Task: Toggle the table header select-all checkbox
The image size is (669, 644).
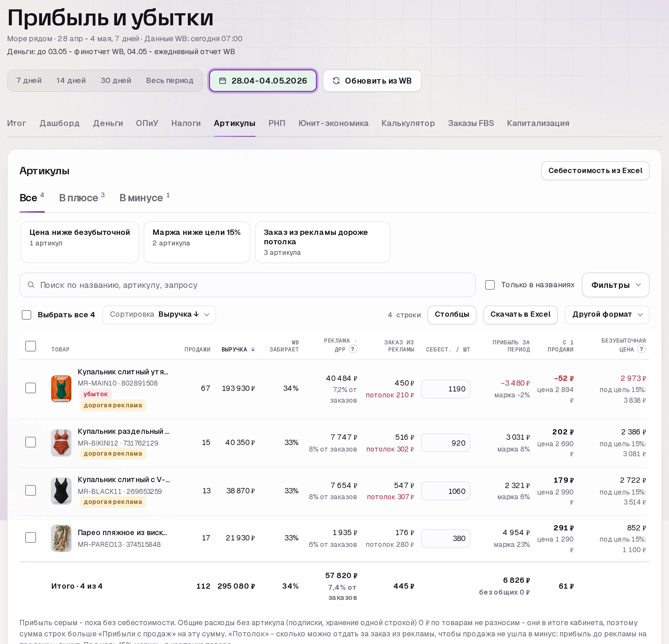Action: [31, 346]
